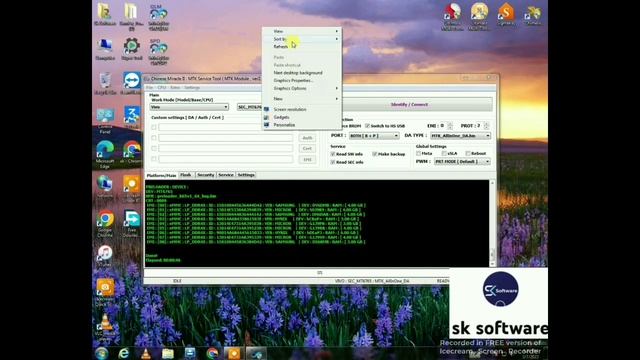Screen dimensions: 640x360
Task: Tick the checkbox beside the Auth field
Action: point(154,138)
